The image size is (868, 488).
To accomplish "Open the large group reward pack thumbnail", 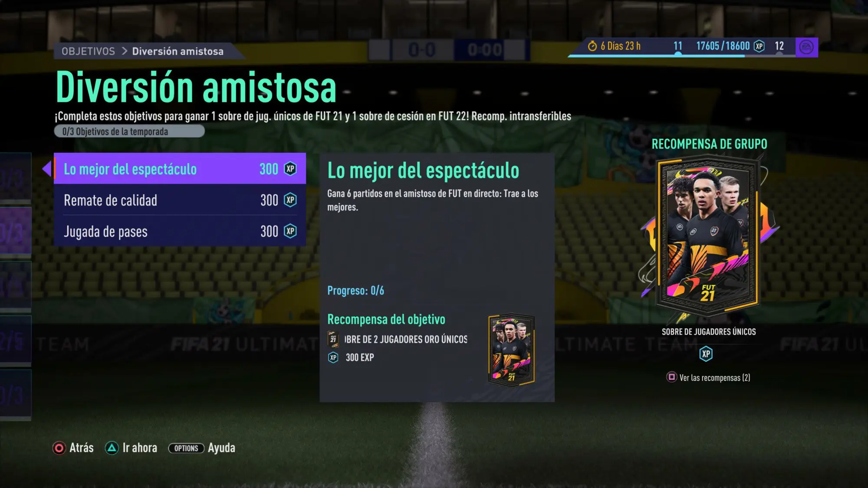I will click(x=708, y=236).
